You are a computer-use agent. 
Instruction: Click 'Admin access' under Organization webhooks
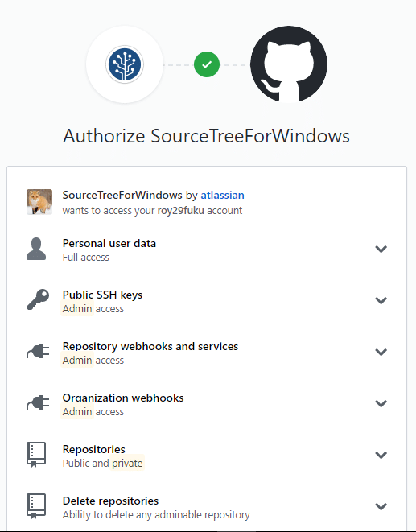click(x=93, y=411)
